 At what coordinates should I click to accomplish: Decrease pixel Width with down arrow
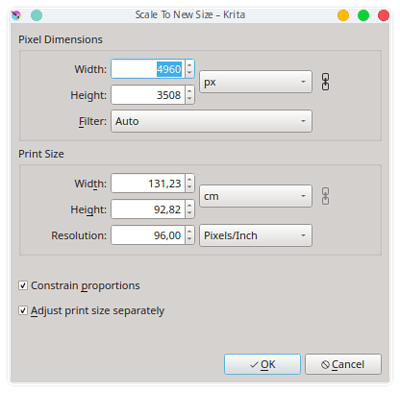[x=190, y=73]
